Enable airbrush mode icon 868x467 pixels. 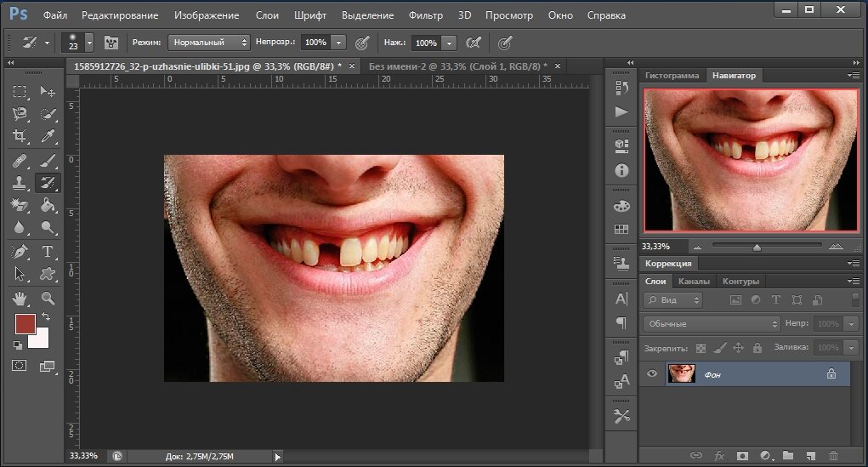point(474,43)
